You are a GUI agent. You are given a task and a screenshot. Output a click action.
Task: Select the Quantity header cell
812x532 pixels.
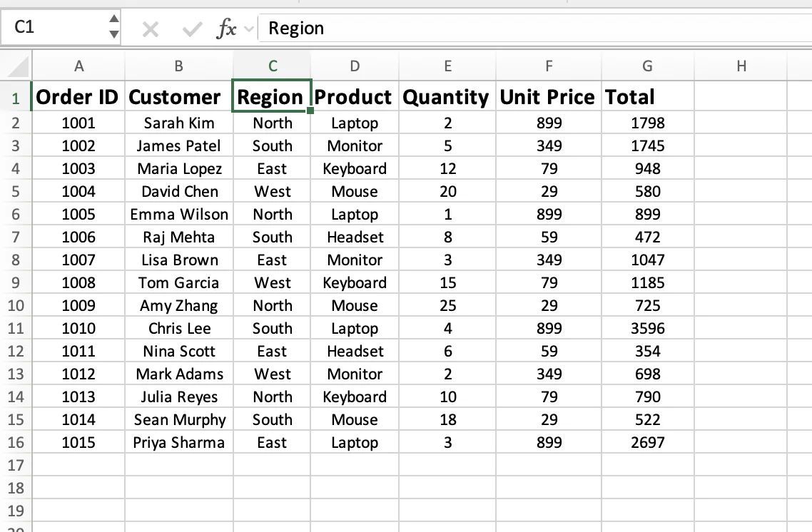(447, 96)
